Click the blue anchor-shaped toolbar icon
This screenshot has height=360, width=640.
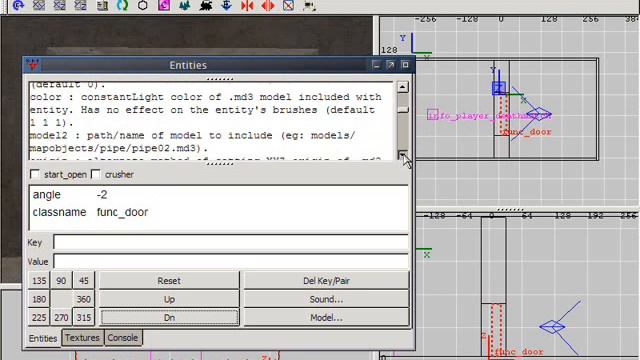227,6
